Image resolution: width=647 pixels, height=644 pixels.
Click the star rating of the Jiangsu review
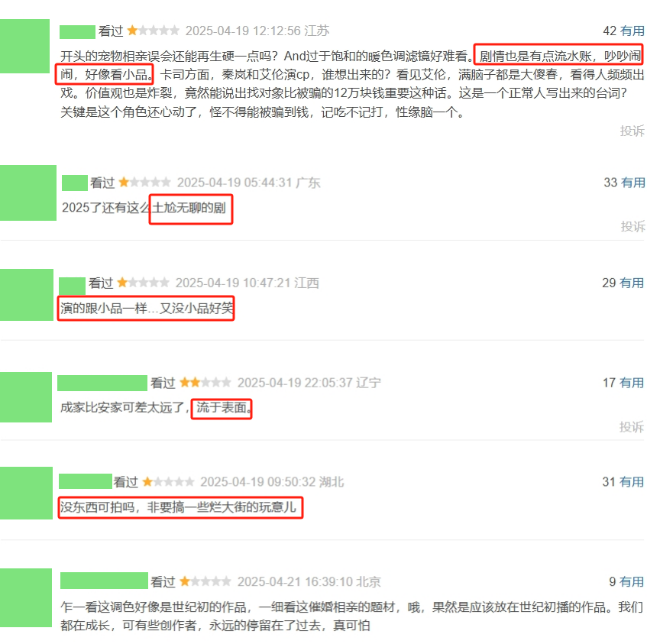[x=153, y=31]
